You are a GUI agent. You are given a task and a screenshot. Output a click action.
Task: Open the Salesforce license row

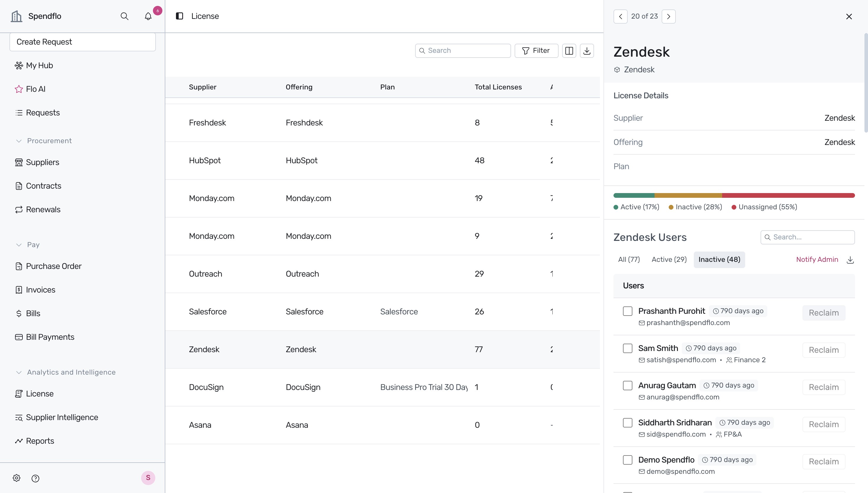tap(383, 312)
